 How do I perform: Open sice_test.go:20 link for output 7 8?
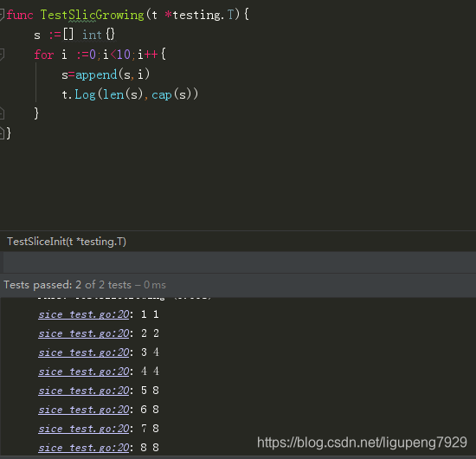pos(84,429)
